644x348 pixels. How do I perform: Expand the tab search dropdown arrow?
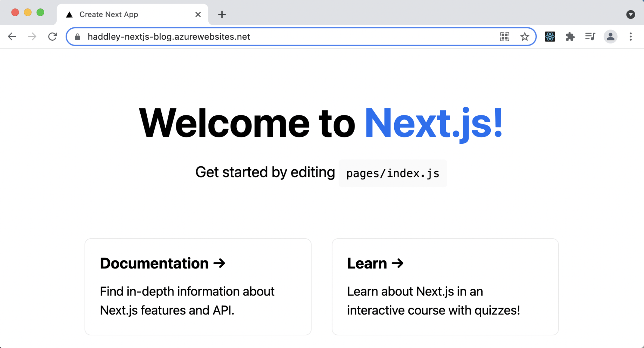coord(630,14)
